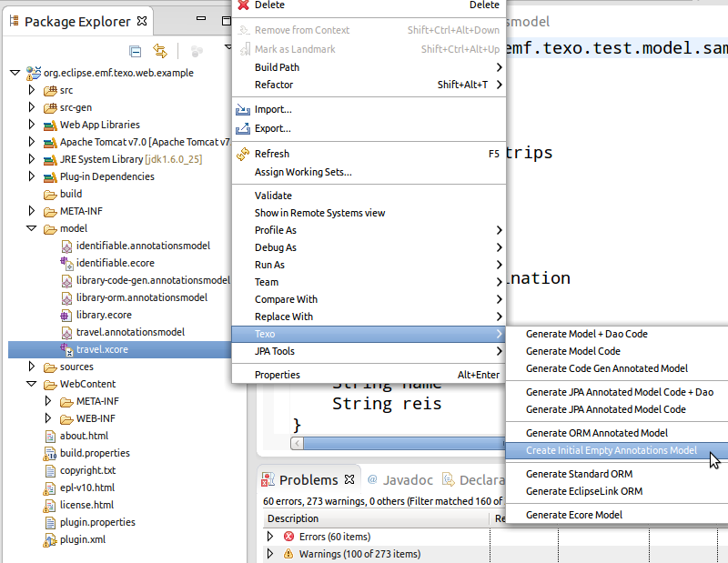
Task: Click the Refresh icon in context menu
Action: coord(243,154)
